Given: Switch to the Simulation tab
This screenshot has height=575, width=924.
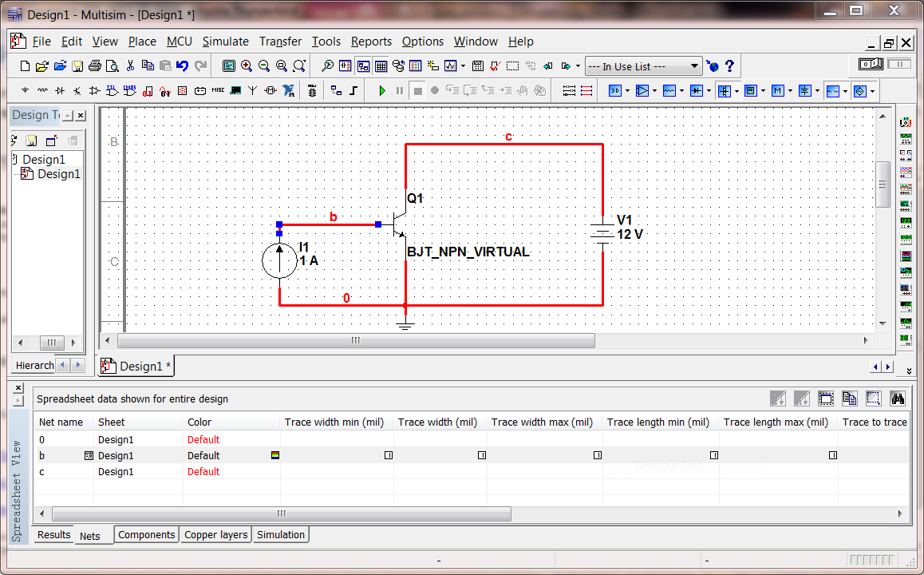Looking at the screenshot, I should pos(281,534).
